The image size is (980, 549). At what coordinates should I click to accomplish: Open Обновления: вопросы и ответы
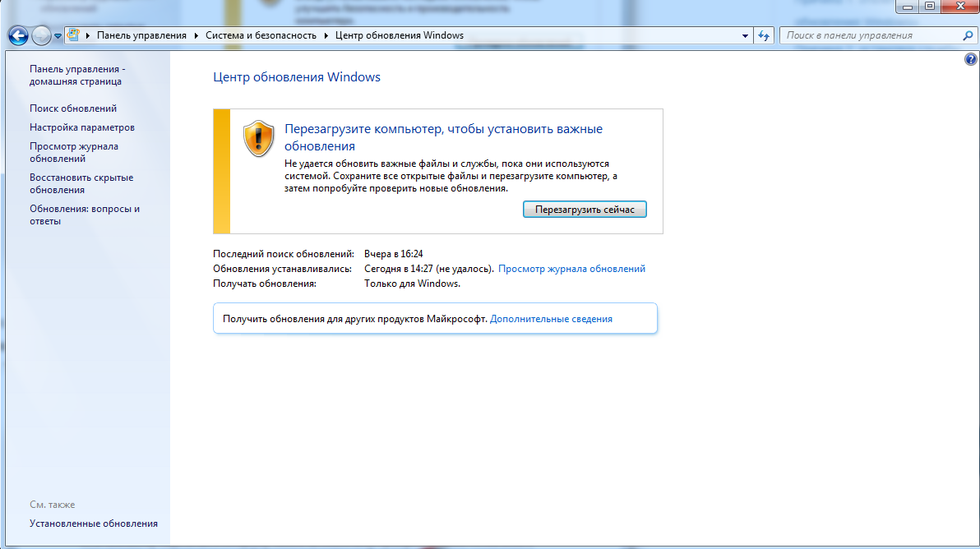click(x=85, y=215)
